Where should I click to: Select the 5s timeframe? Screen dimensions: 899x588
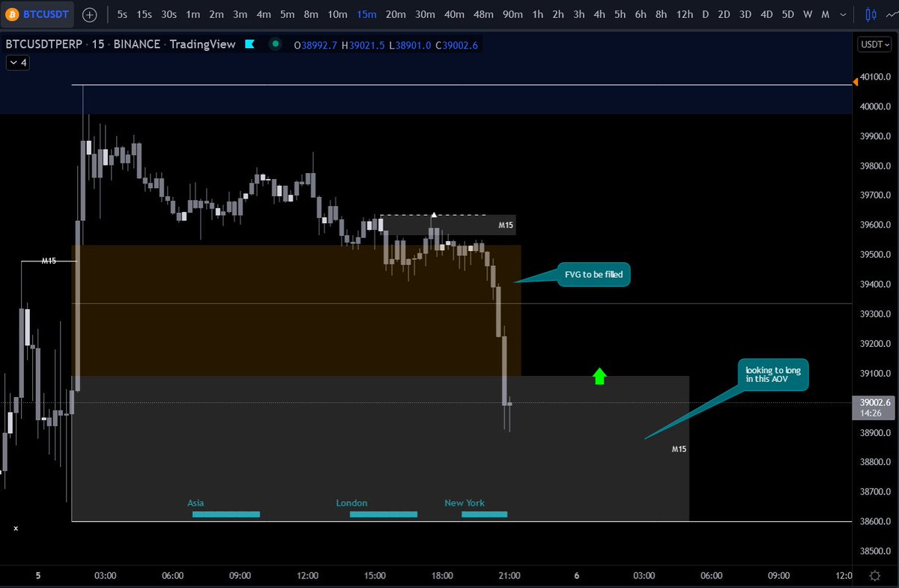(x=122, y=14)
